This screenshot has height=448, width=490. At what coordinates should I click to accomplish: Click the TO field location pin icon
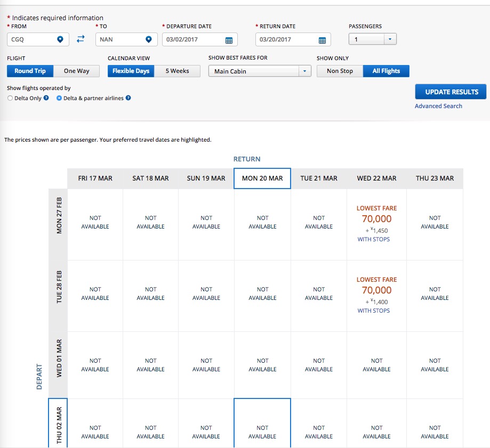tap(148, 40)
